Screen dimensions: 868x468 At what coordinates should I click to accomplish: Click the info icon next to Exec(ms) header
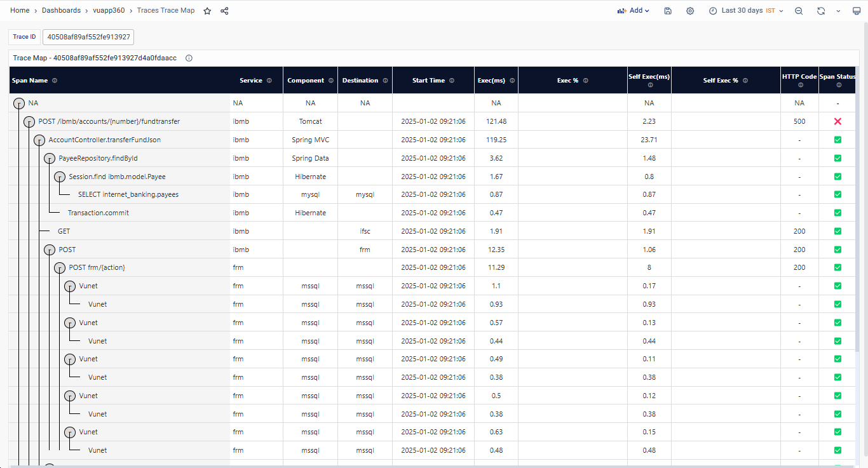click(x=512, y=81)
